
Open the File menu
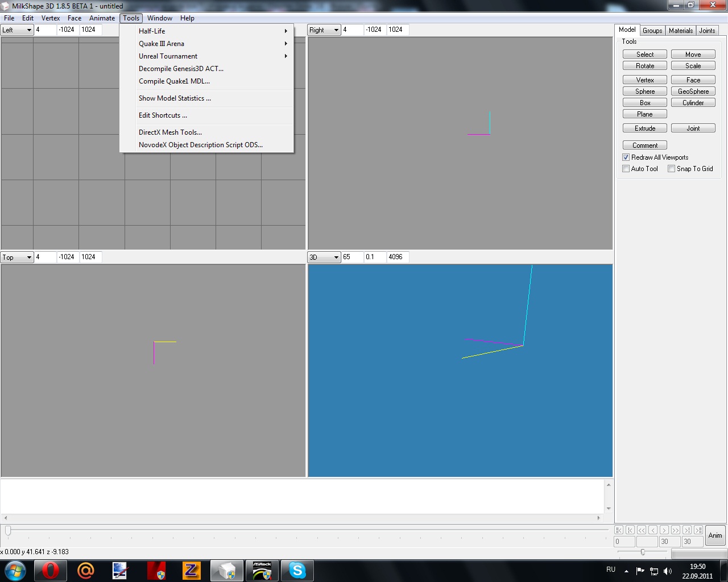coord(9,18)
